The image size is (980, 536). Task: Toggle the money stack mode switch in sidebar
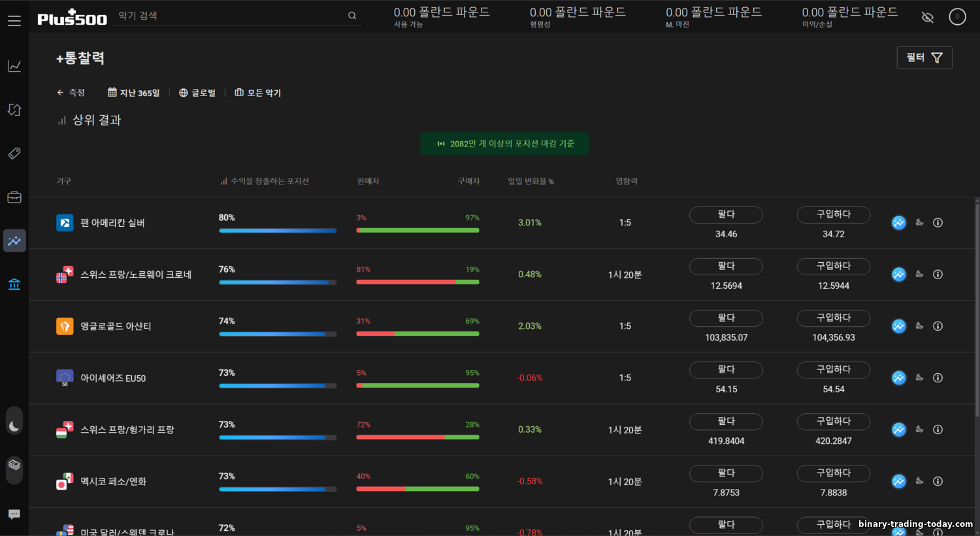pos(14,465)
